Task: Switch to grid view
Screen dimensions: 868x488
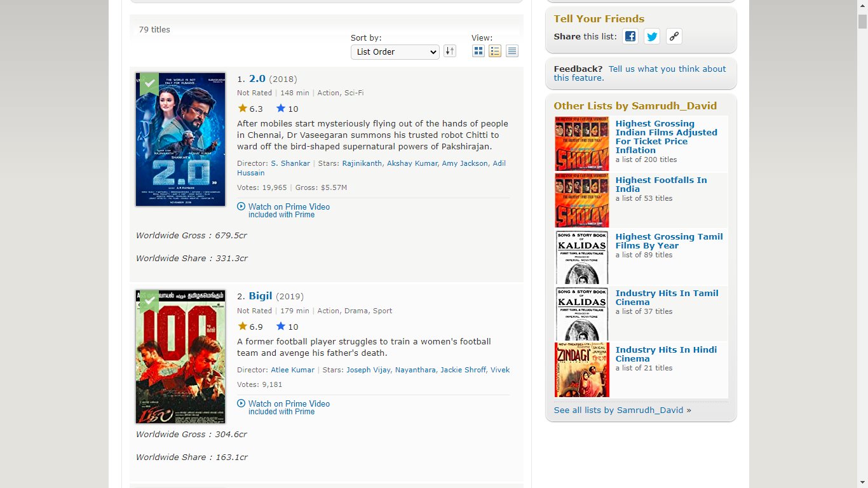Action: point(478,51)
